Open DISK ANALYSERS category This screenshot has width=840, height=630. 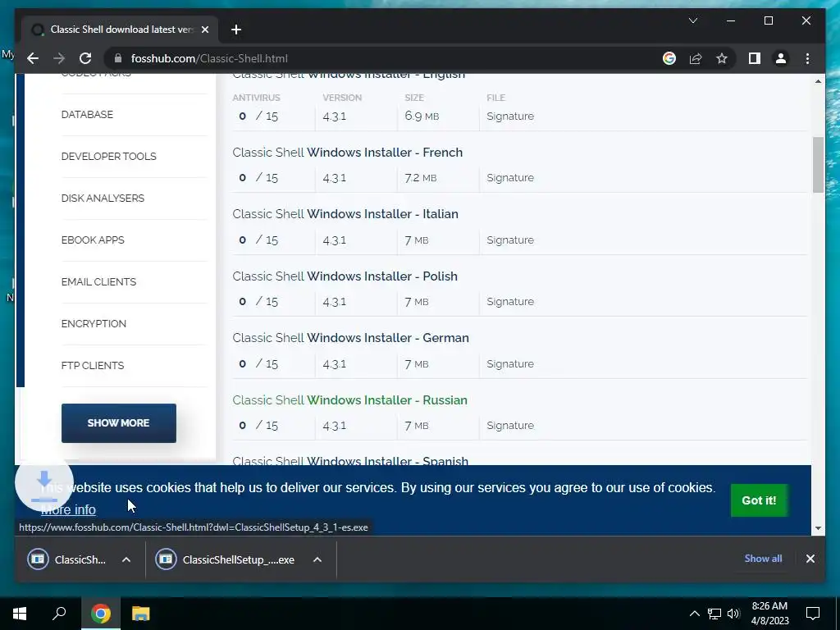point(103,199)
